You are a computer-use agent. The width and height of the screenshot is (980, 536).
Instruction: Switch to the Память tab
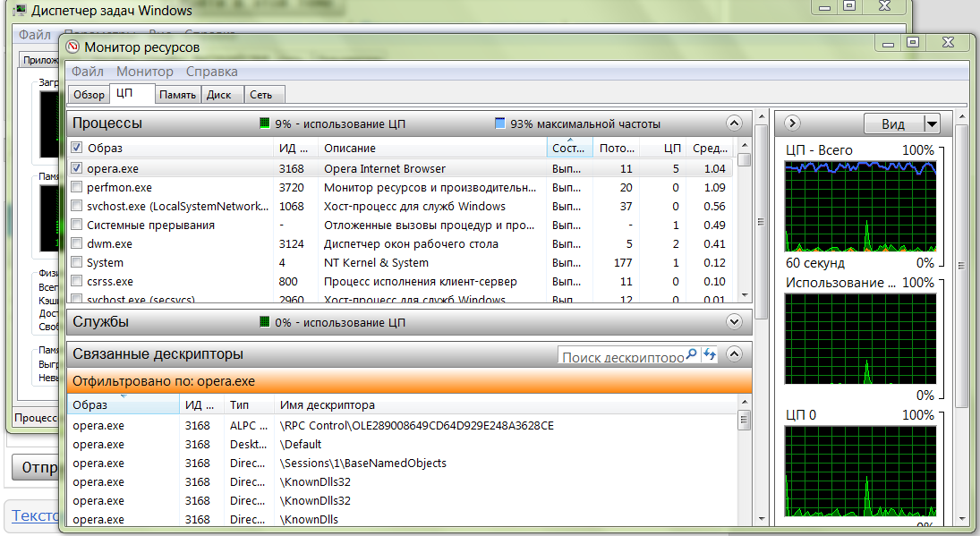pyautogui.click(x=177, y=94)
